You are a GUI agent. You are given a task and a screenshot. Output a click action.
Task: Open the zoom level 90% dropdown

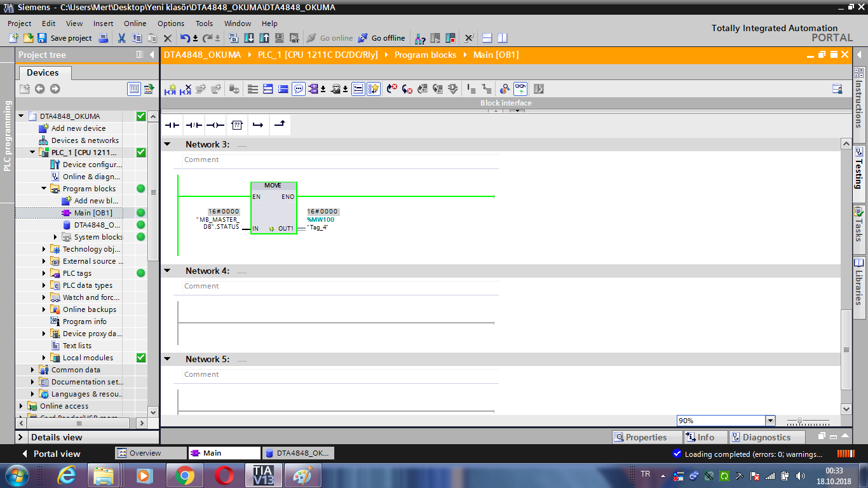[x=770, y=421]
